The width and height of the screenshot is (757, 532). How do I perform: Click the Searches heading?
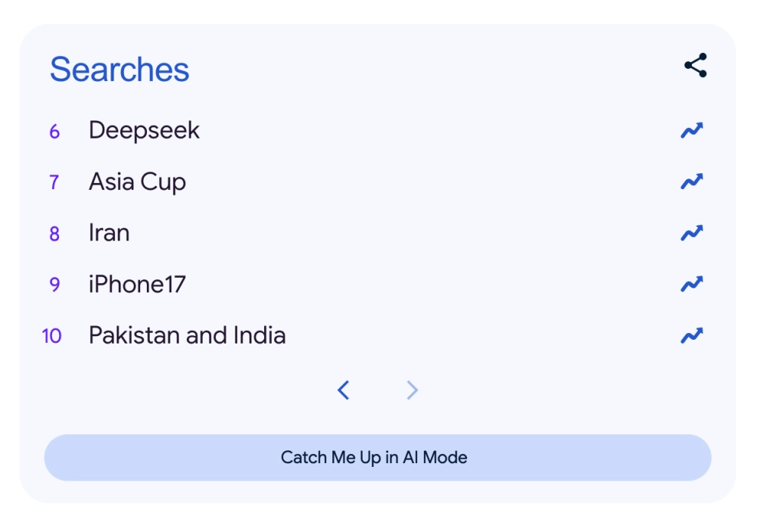point(120,70)
